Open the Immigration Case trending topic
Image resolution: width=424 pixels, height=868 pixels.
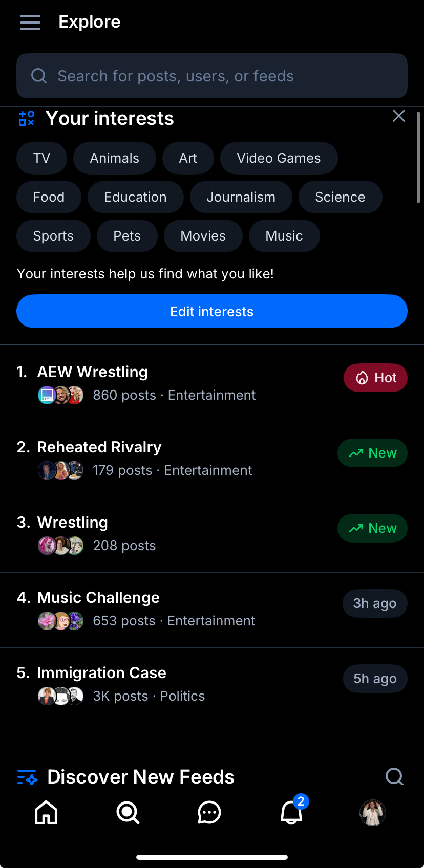tap(101, 673)
